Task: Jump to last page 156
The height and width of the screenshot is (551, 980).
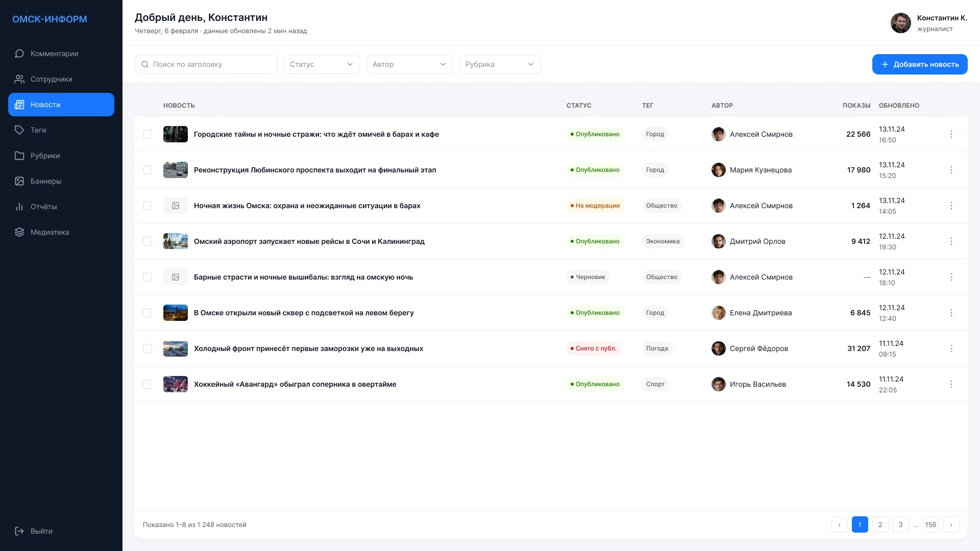Action: tap(931, 524)
